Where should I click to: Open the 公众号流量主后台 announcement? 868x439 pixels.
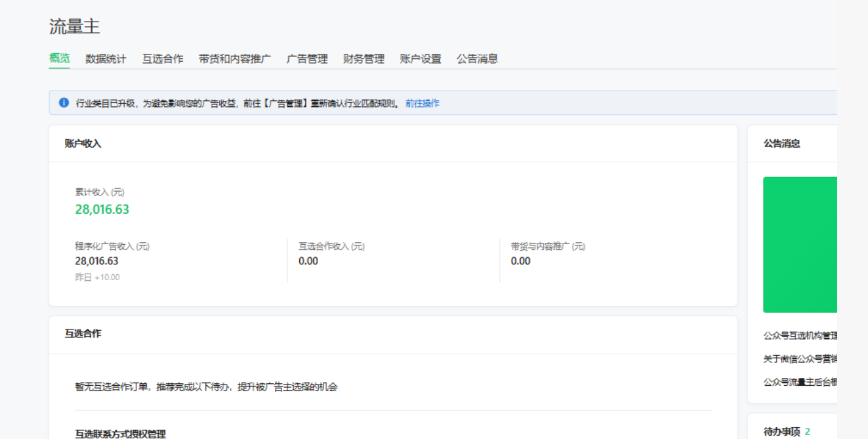tap(800, 381)
